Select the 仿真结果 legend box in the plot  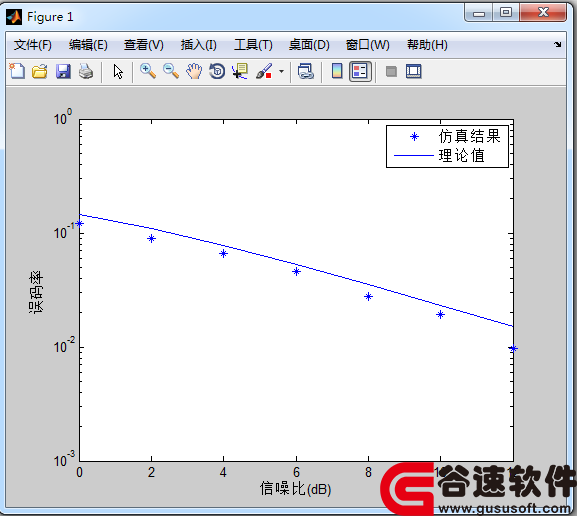coord(447,146)
